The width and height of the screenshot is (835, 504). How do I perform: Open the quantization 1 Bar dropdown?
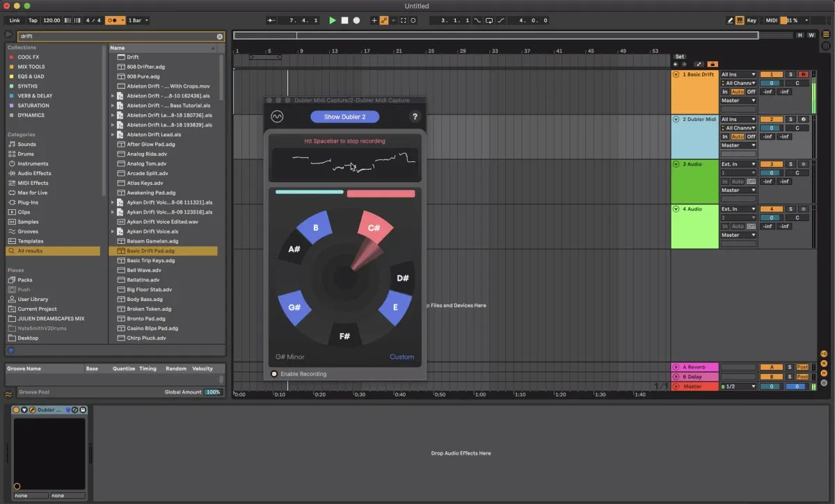pos(138,20)
